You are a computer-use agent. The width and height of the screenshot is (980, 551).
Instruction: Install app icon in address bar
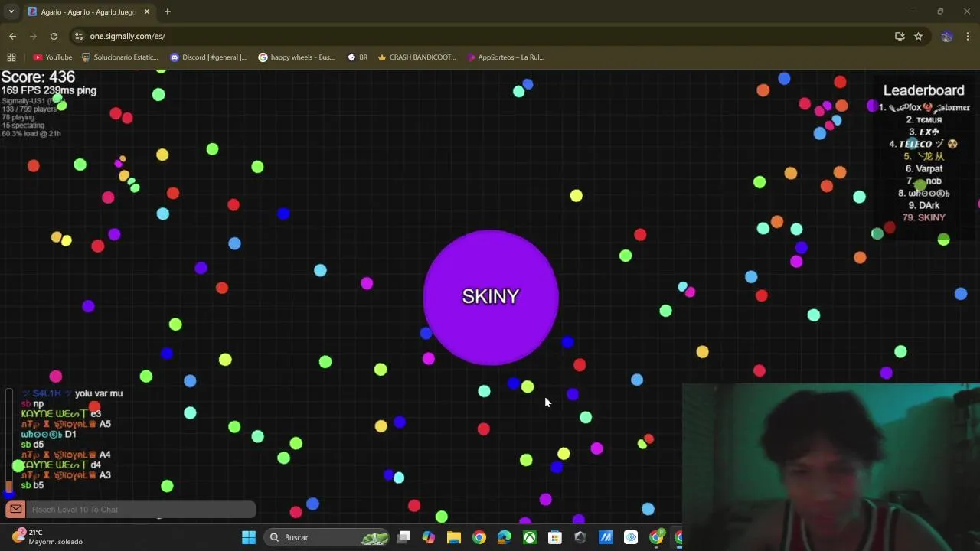(x=900, y=36)
